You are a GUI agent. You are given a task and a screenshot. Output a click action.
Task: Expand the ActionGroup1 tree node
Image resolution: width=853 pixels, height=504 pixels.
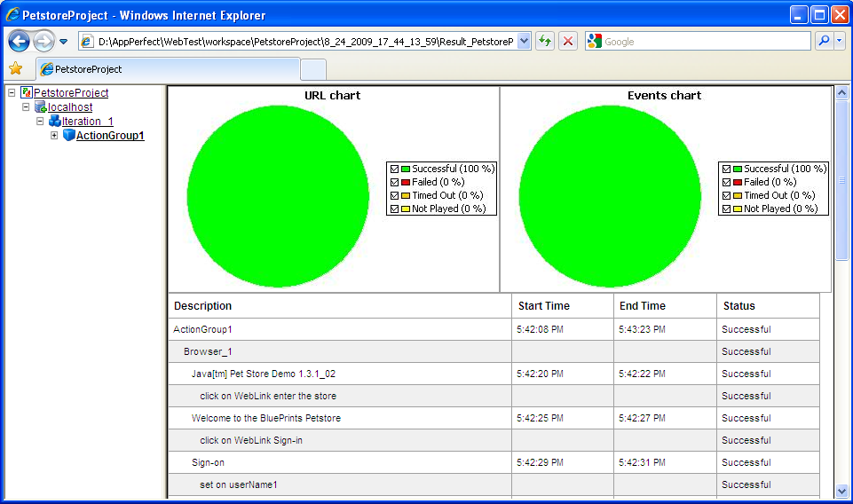pyautogui.click(x=54, y=136)
